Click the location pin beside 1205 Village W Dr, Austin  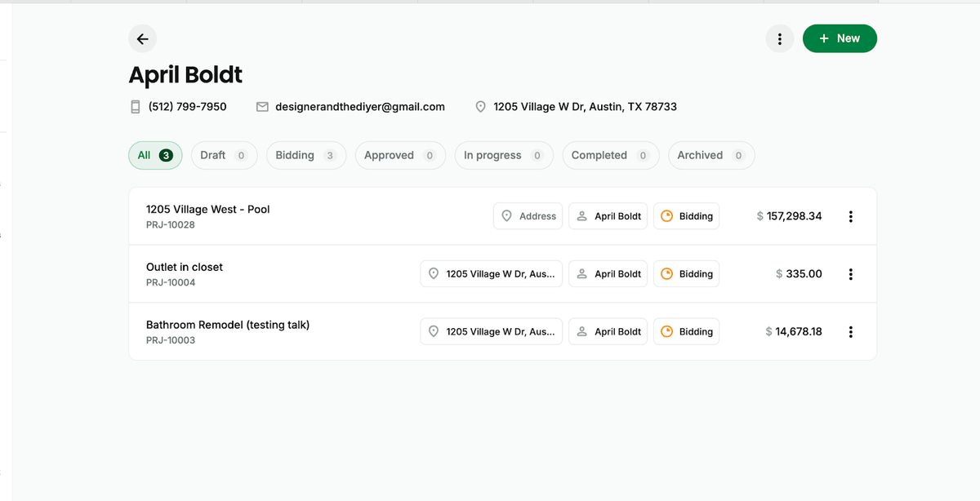click(x=481, y=107)
